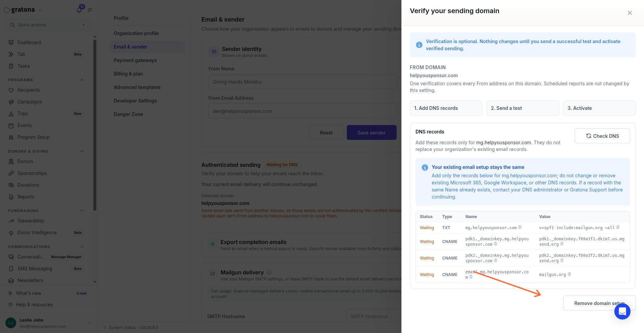Copy the pdk1 dkim7 mgsend.org value
The height and width of the screenshot is (333, 644).
pos(562,244)
